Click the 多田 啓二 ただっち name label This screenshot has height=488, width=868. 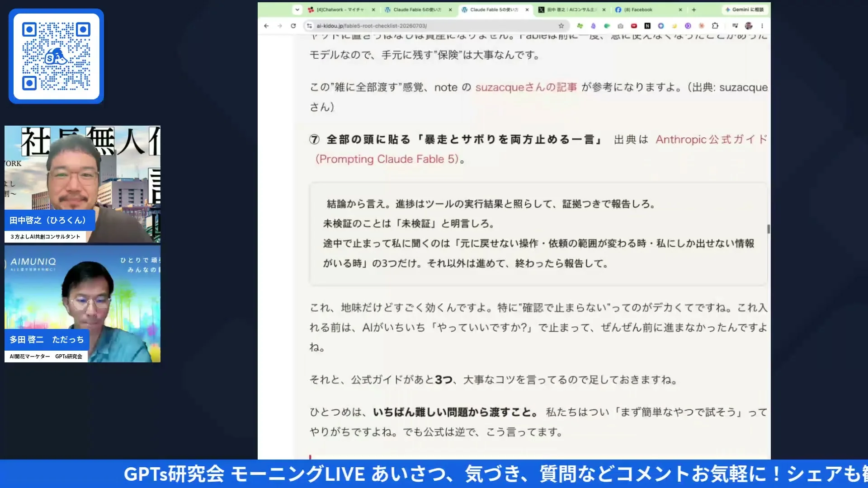pyautogui.click(x=47, y=339)
